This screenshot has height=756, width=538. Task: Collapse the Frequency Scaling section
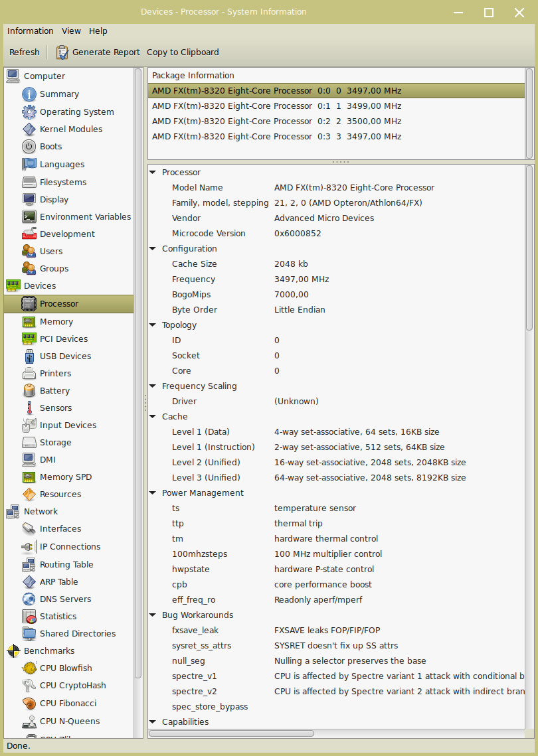[x=153, y=386]
